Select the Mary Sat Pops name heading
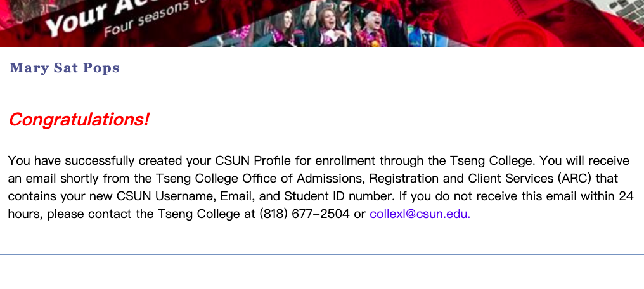Screen dimensions: 644x289 (65, 68)
